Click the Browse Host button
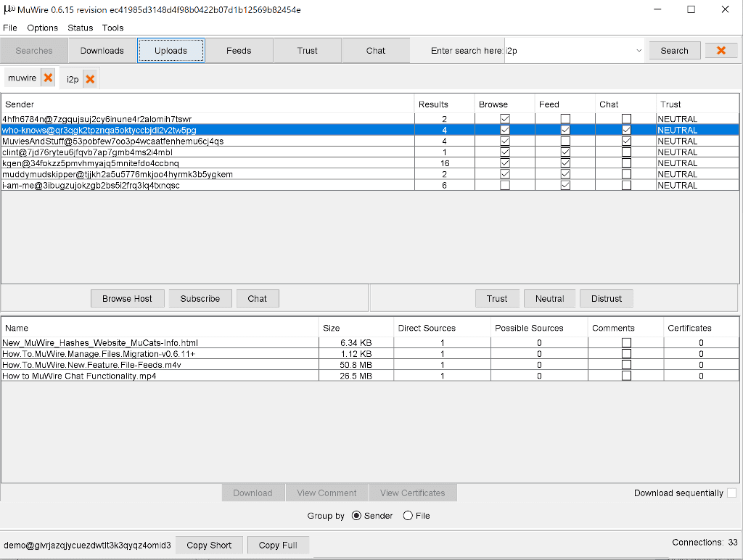 pyautogui.click(x=127, y=298)
